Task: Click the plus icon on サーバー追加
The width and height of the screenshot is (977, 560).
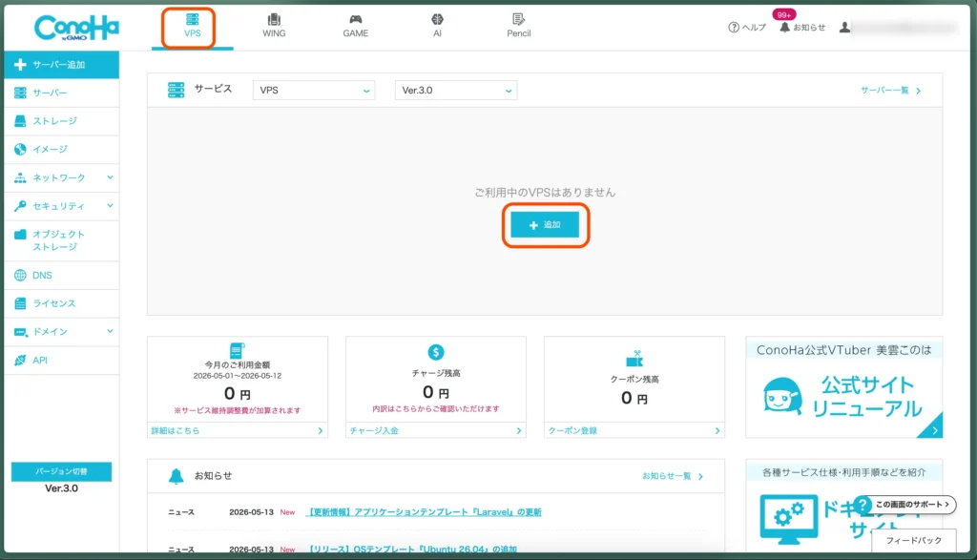Action: click(20, 65)
